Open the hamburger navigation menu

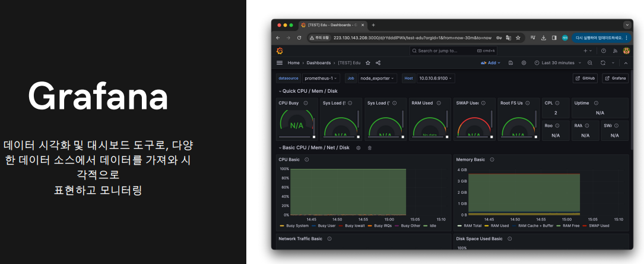click(x=280, y=63)
